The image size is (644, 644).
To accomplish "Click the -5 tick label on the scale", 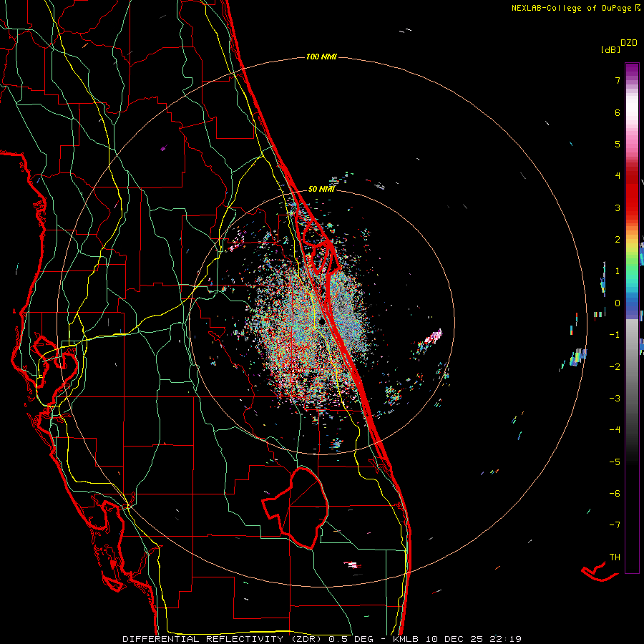I will coord(615,462).
